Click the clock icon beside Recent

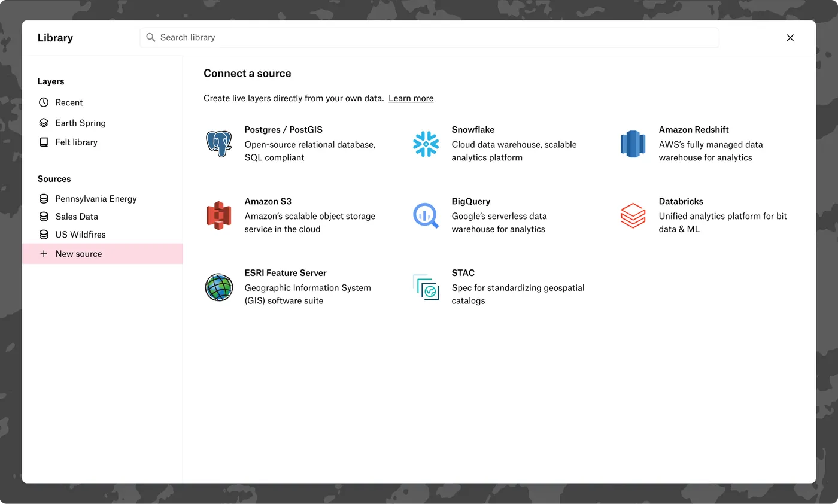[44, 102]
